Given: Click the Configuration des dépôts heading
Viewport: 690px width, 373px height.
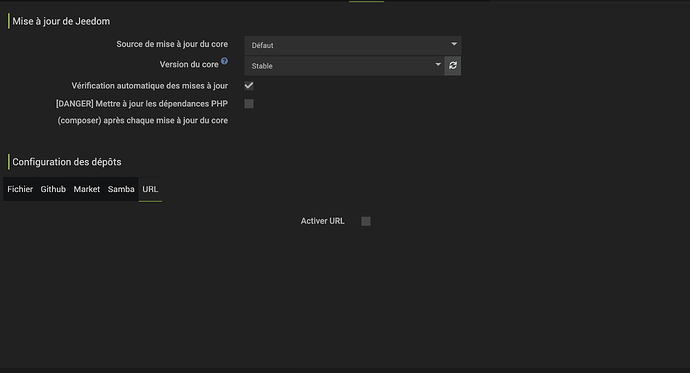Looking at the screenshot, I should point(67,162).
